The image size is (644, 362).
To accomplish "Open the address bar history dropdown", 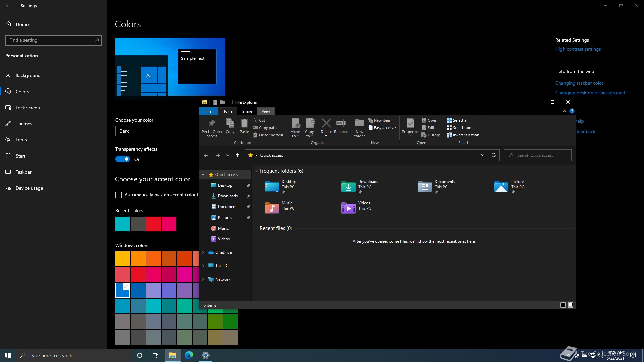I will 483,155.
